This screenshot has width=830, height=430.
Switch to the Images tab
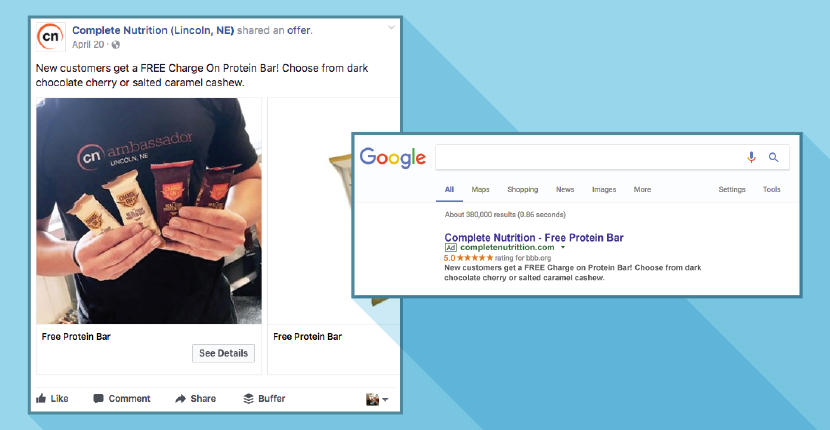coord(603,190)
